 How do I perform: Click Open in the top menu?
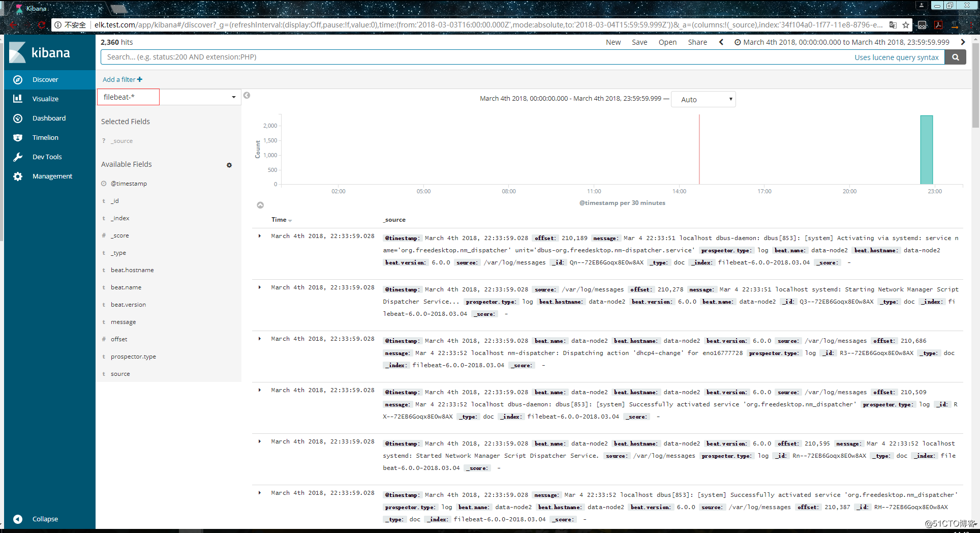click(667, 42)
